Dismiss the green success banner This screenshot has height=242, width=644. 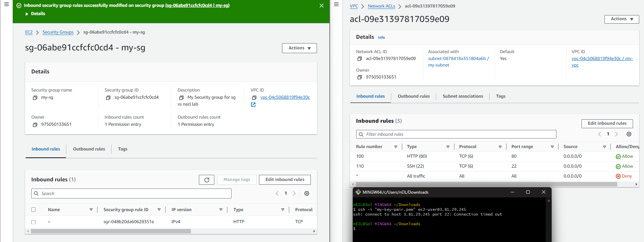click(321, 5)
